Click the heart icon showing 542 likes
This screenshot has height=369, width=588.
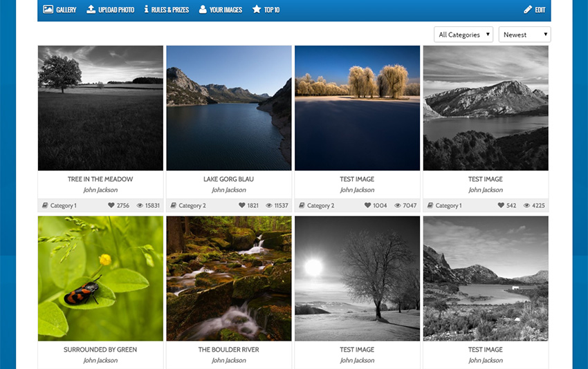(501, 205)
